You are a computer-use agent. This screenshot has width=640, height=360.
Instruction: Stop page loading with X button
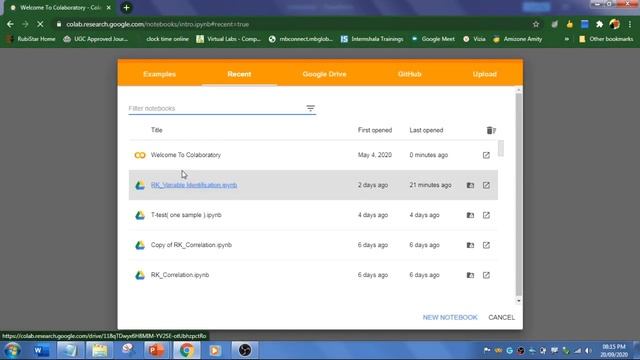coord(40,24)
